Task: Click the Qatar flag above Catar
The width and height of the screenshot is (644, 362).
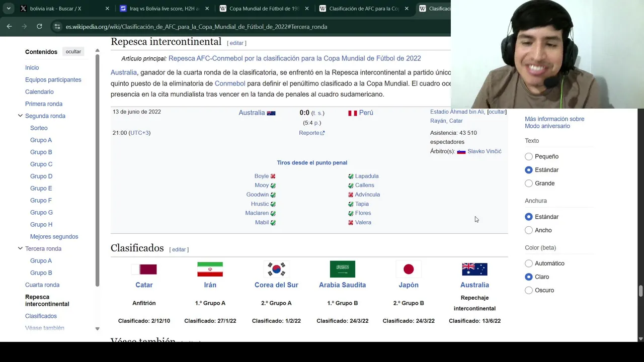Action: click(144, 269)
